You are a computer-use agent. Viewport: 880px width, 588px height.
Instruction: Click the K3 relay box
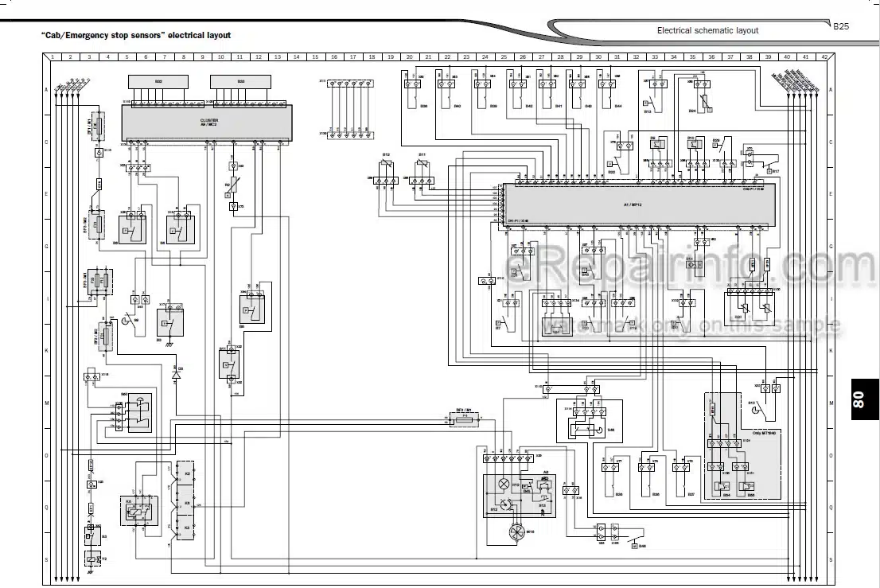pyautogui.click(x=185, y=527)
